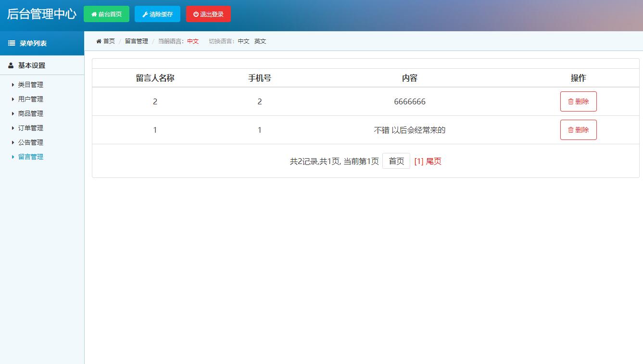Viewport: 643px width, 364px height.
Task: Click the power icon on 退出登录 button
Action: point(196,13)
